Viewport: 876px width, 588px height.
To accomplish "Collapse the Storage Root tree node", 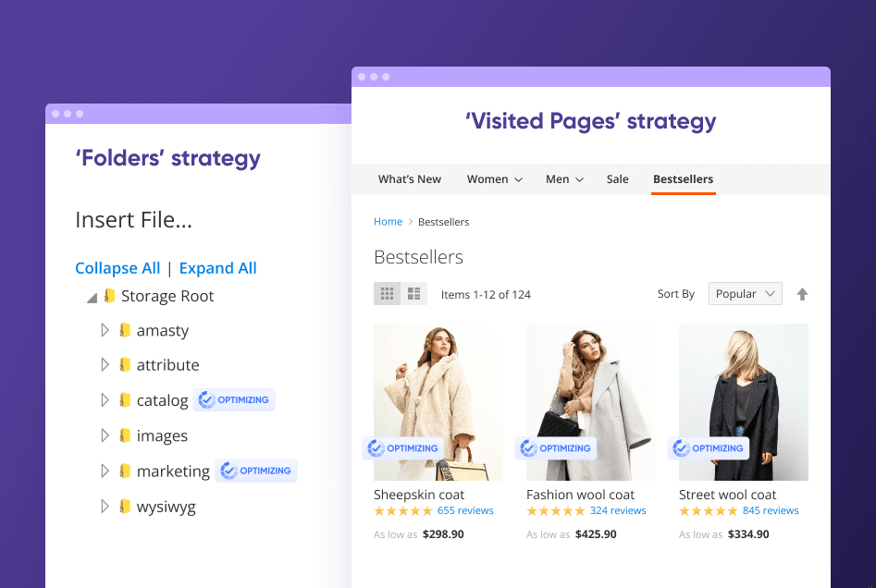I will (92, 296).
